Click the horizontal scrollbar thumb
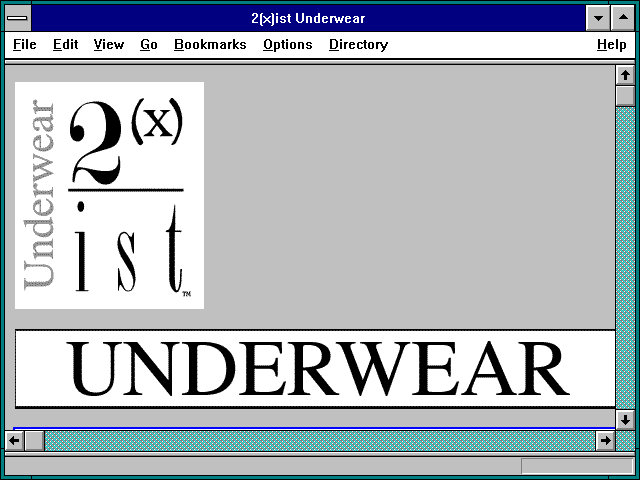The width and height of the screenshot is (640, 480). [x=35, y=441]
